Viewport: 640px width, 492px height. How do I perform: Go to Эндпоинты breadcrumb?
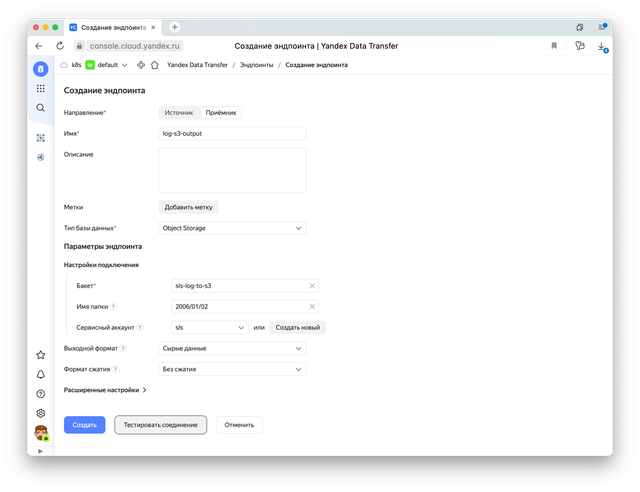coord(254,65)
